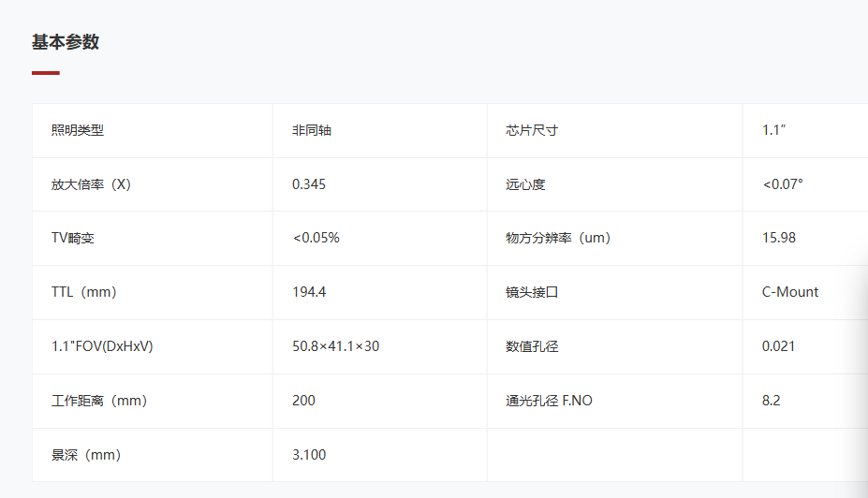The height and width of the screenshot is (498, 868).
Task: Click the 1.1″ chip size value
Action: point(773,131)
